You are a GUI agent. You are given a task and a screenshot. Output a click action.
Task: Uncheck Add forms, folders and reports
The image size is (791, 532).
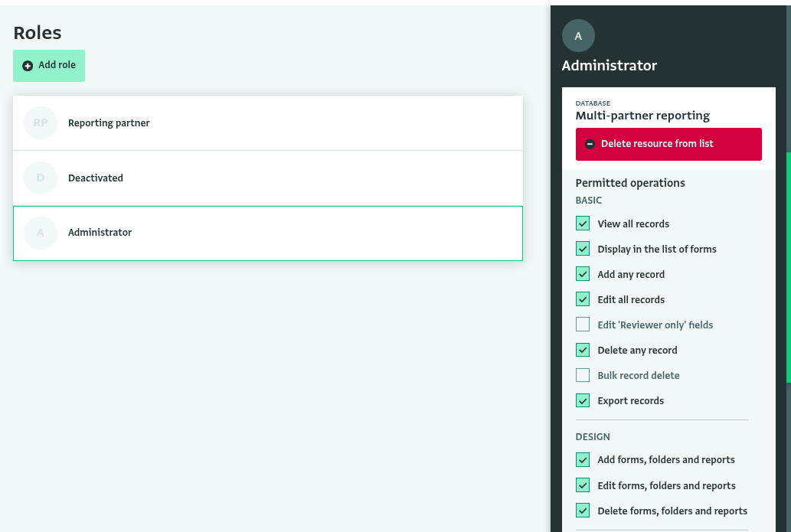click(x=583, y=459)
